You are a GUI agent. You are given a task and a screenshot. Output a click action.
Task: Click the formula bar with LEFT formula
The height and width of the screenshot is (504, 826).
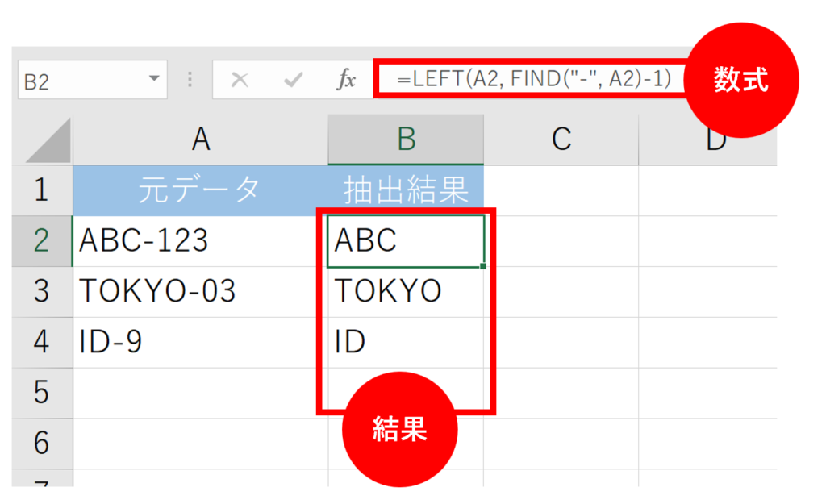click(x=532, y=80)
